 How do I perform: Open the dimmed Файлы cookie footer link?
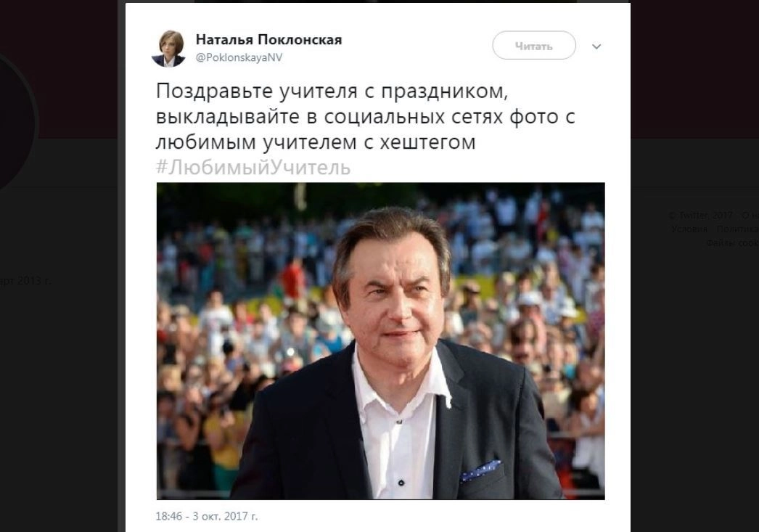[x=732, y=243]
